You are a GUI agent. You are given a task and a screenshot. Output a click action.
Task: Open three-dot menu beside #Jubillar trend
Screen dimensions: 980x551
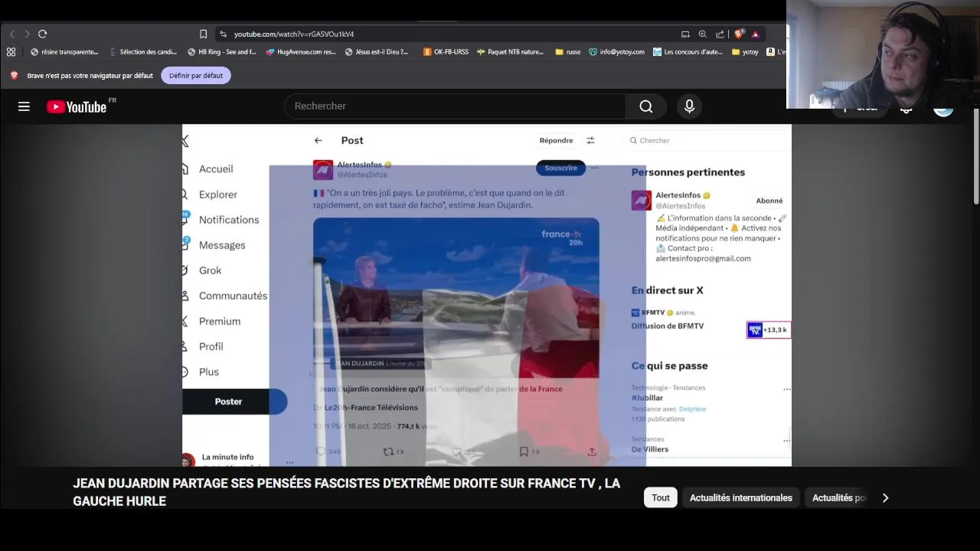click(786, 389)
